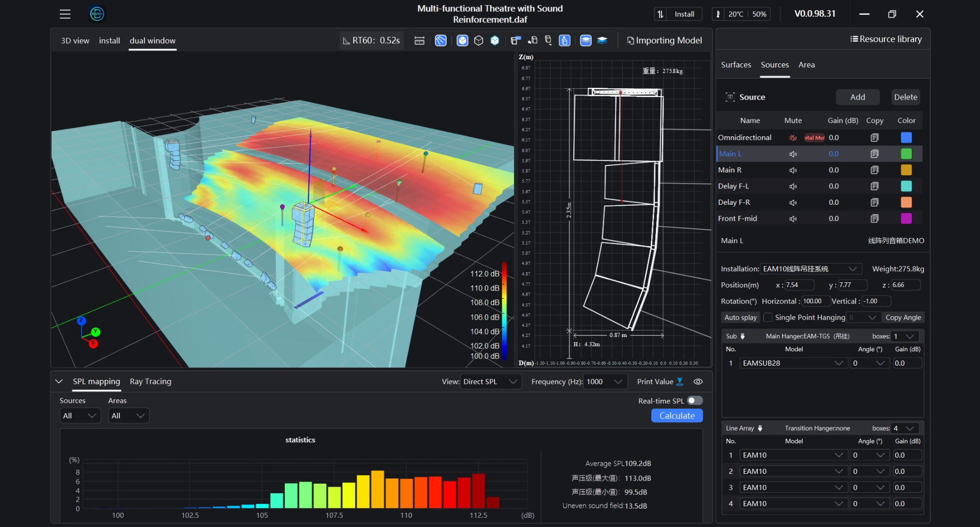Enable Single Point Hanging checkbox

click(768, 318)
